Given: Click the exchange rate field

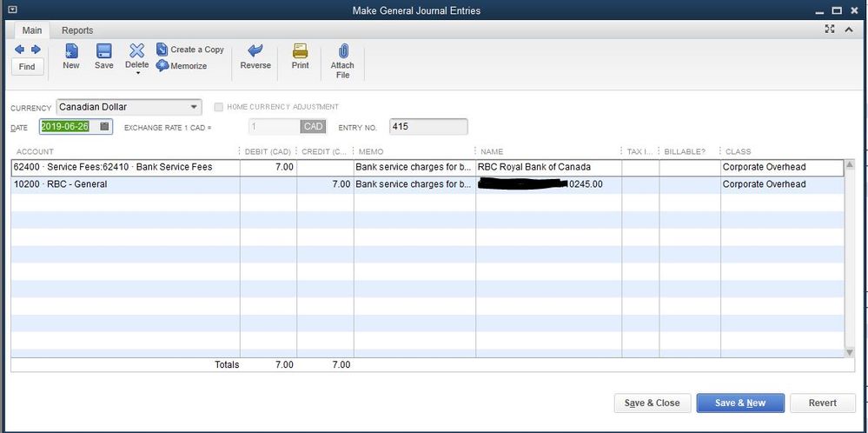Looking at the screenshot, I should (x=274, y=127).
